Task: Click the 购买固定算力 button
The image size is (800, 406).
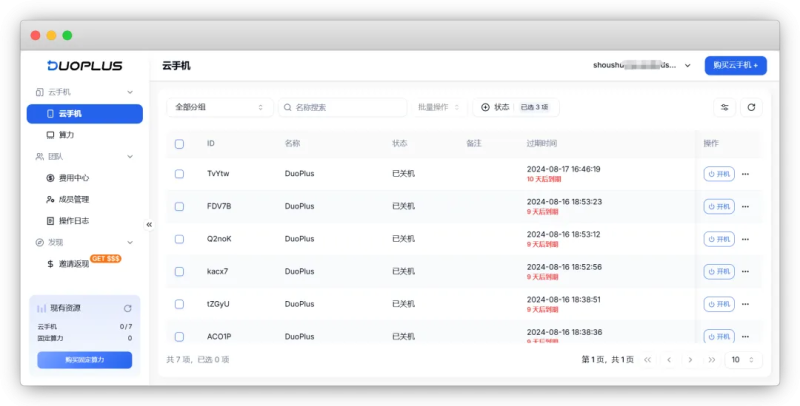Action: [x=85, y=360]
